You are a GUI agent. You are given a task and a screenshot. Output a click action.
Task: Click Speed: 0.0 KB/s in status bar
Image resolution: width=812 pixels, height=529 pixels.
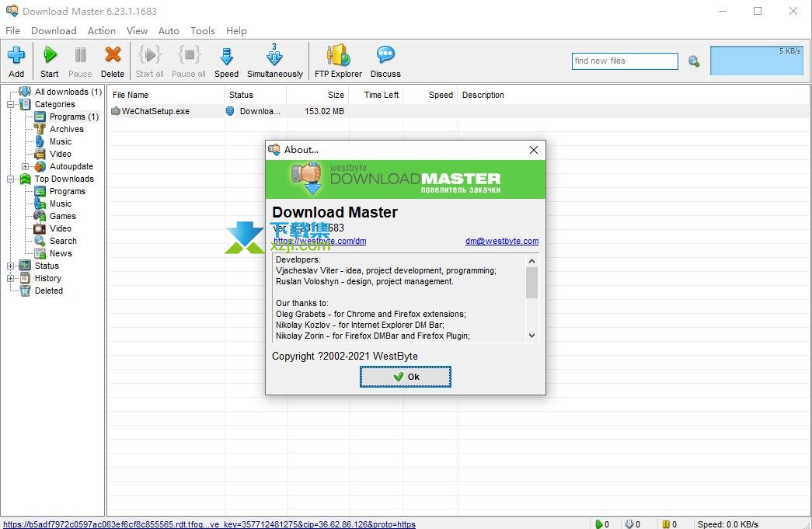coord(727,524)
